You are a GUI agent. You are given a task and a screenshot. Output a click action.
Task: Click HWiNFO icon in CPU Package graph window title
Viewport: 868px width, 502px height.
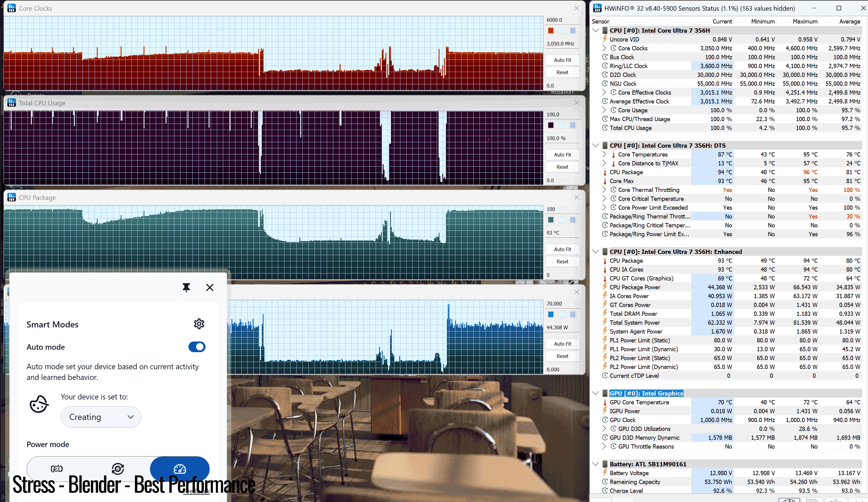point(11,197)
